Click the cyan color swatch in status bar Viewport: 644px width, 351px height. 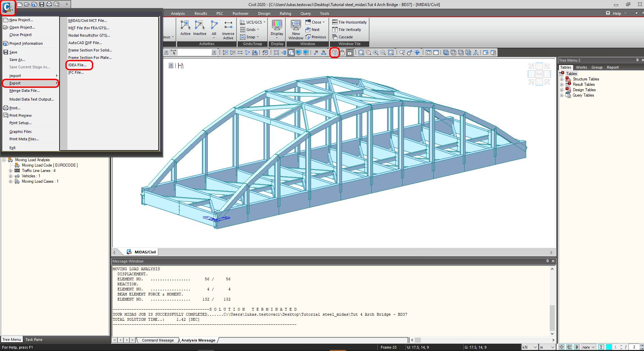pyautogui.click(x=609, y=347)
